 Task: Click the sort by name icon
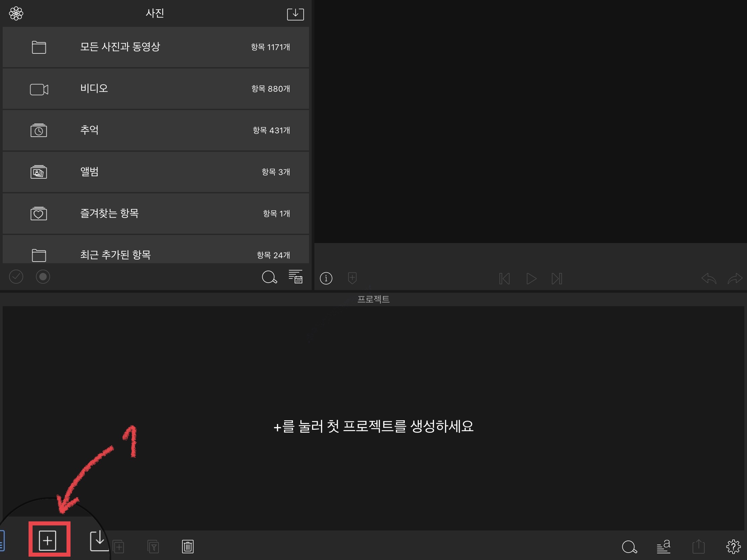[x=663, y=547]
